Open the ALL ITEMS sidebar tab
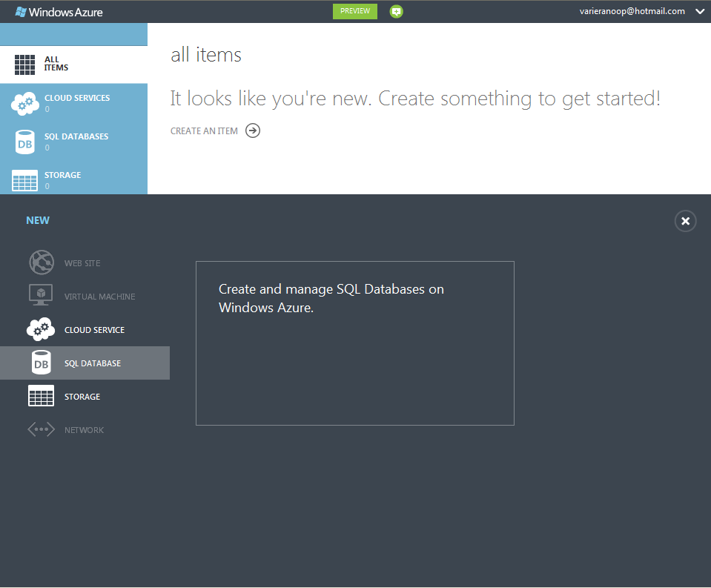This screenshot has height=588, width=711. [x=73, y=65]
